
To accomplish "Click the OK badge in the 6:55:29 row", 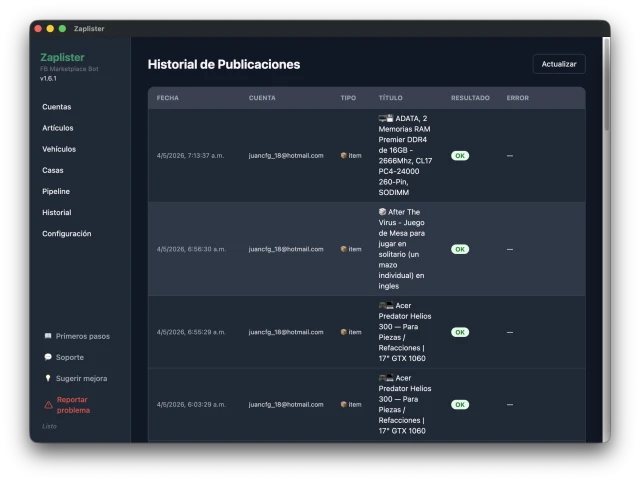I will pyautogui.click(x=460, y=332).
